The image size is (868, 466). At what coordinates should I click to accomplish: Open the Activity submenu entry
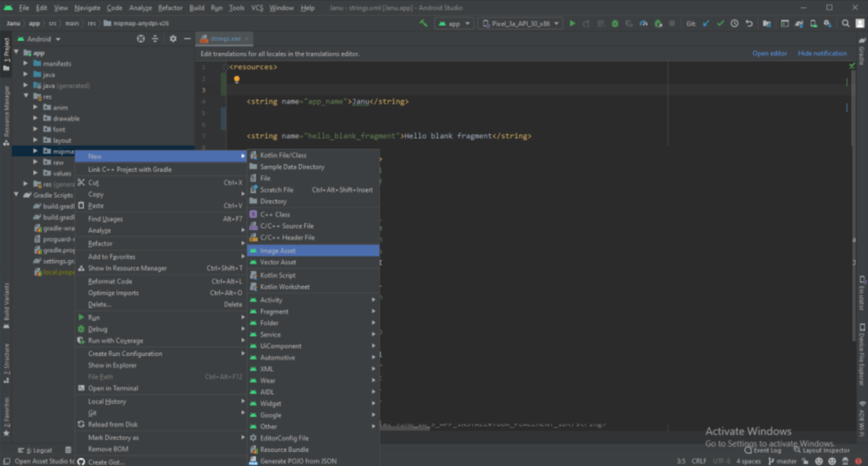tap(313, 300)
